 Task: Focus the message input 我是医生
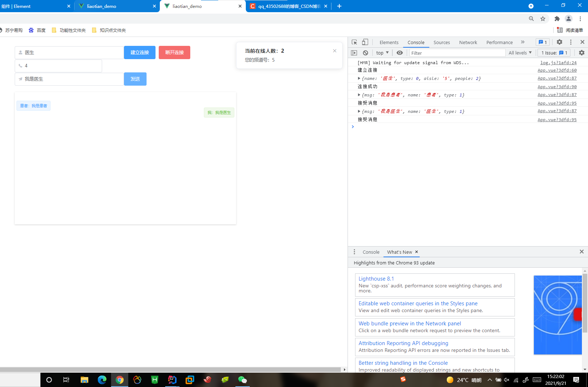69,79
